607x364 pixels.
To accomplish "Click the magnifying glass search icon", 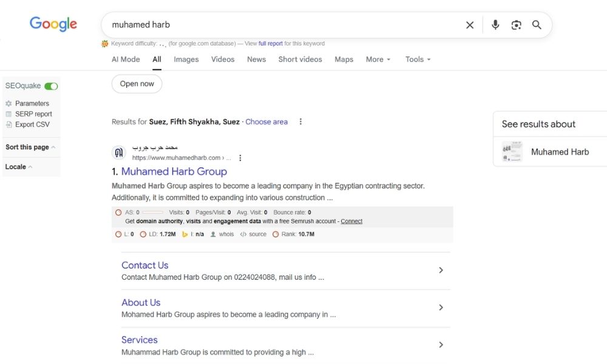I will coord(537,25).
